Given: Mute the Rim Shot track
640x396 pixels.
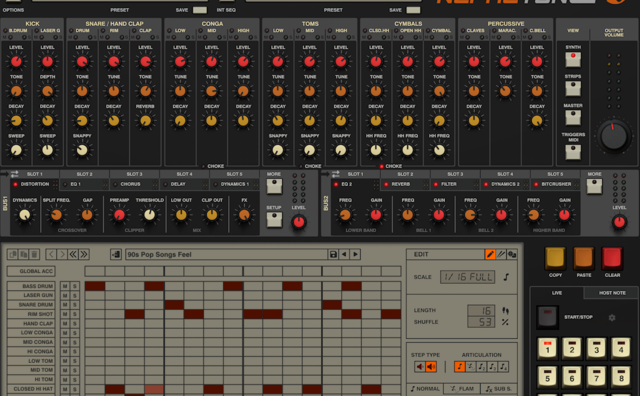Looking at the screenshot, I should 65,314.
